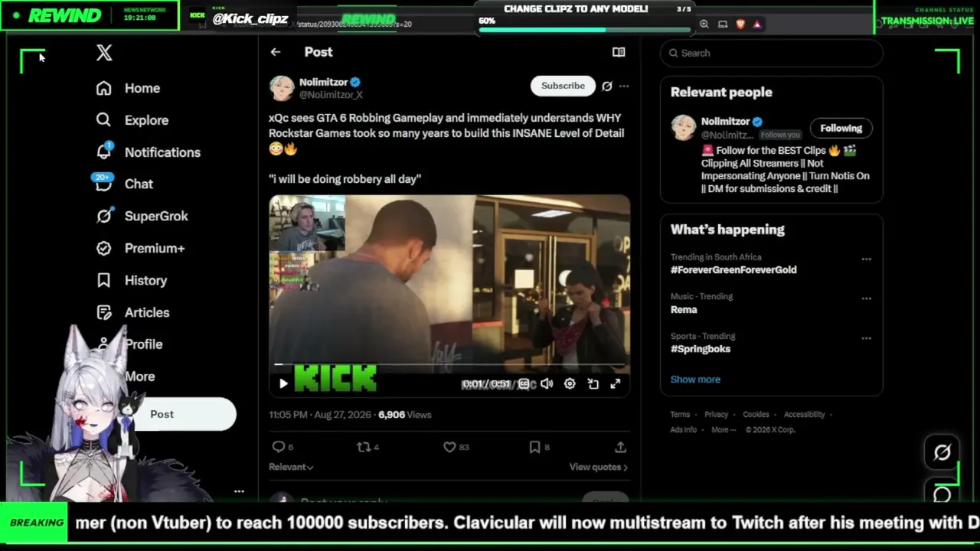Open the #ForeverGreenForeverGold trend
This screenshot has height=551, width=980.
pyautogui.click(x=733, y=270)
